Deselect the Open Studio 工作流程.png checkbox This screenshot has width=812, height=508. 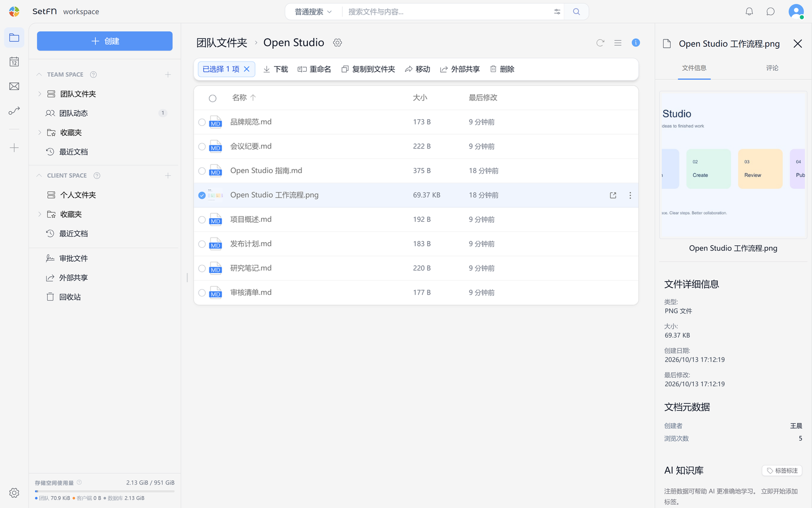pos(202,196)
